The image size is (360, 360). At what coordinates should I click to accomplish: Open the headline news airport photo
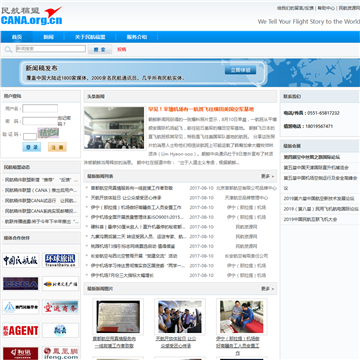(114, 128)
